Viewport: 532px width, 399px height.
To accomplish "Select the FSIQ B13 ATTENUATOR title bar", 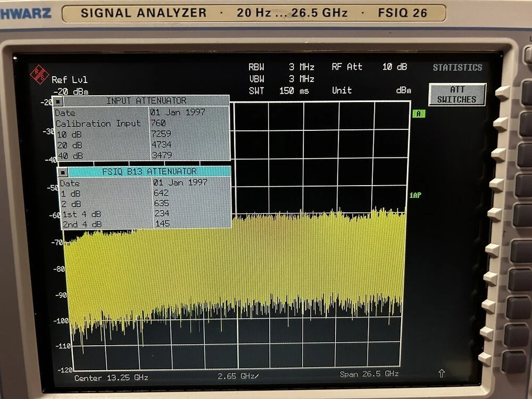I will (x=152, y=171).
